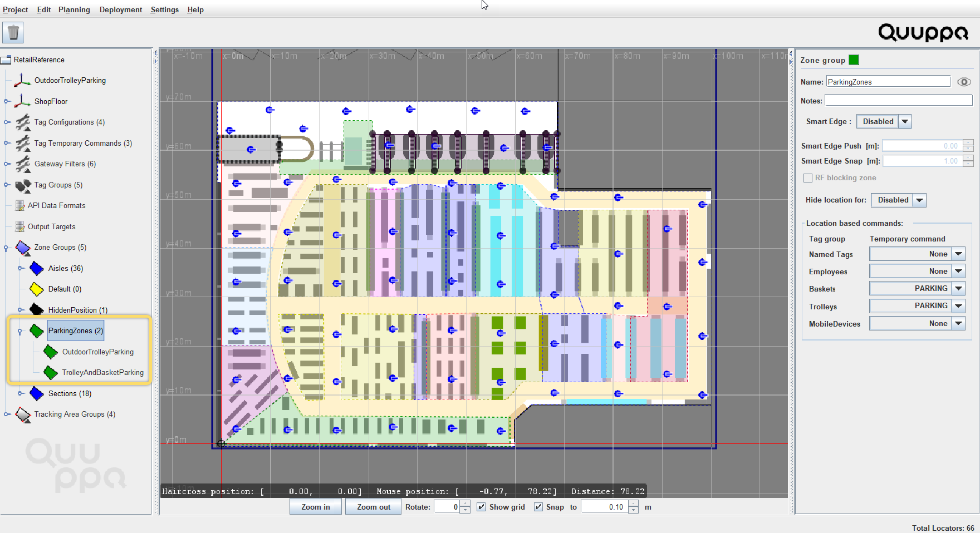Toggle the Show grid checkbox
This screenshot has width=980, height=533.
(481, 507)
